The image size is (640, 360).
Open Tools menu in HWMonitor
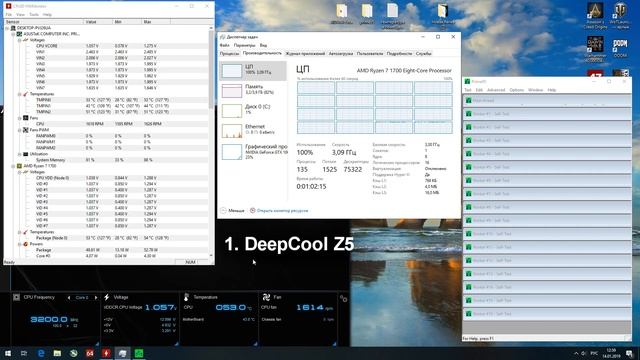point(34,15)
